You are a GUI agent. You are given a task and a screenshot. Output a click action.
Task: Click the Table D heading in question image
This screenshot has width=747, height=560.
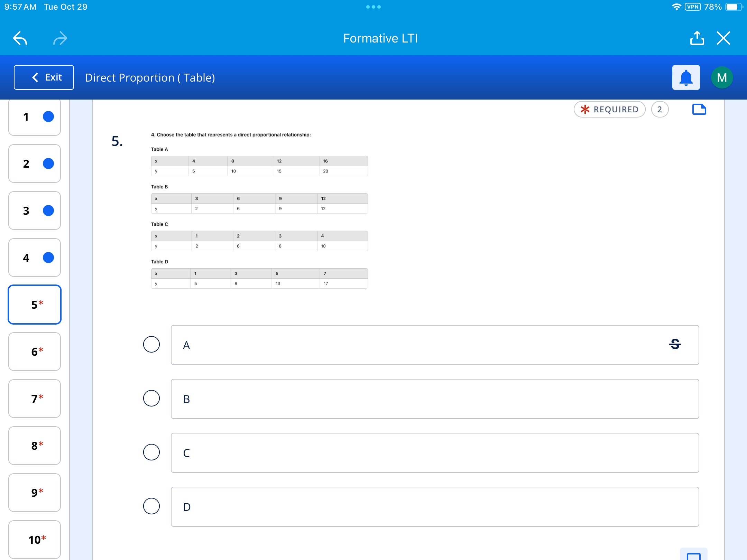pos(159,262)
